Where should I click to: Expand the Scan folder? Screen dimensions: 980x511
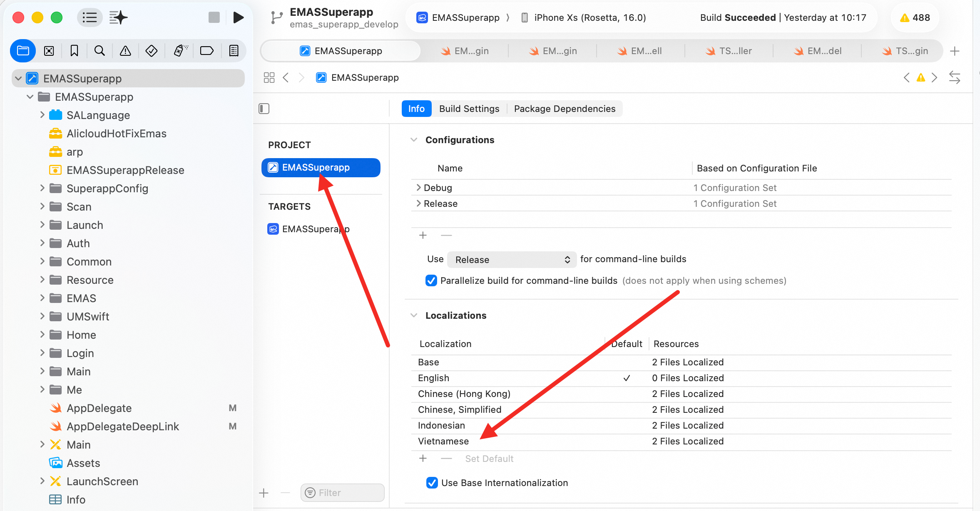coord(42,206)
